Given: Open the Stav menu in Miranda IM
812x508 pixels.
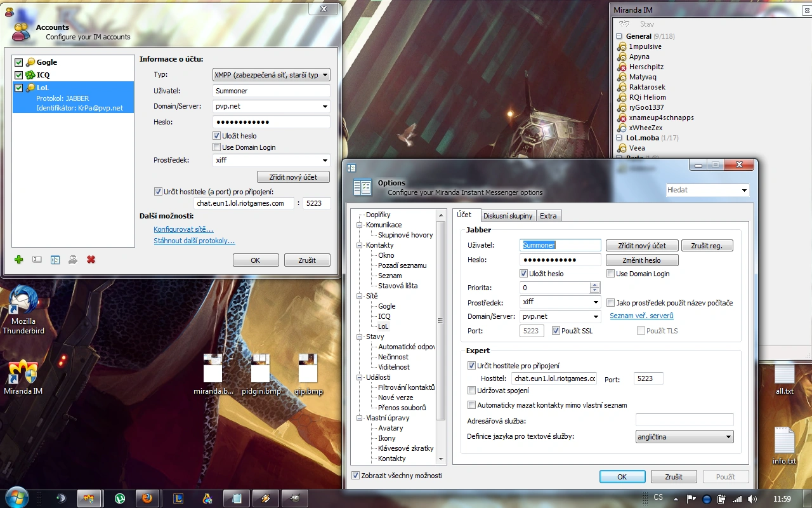Looking at the screenshot, I should click(647, 24).
